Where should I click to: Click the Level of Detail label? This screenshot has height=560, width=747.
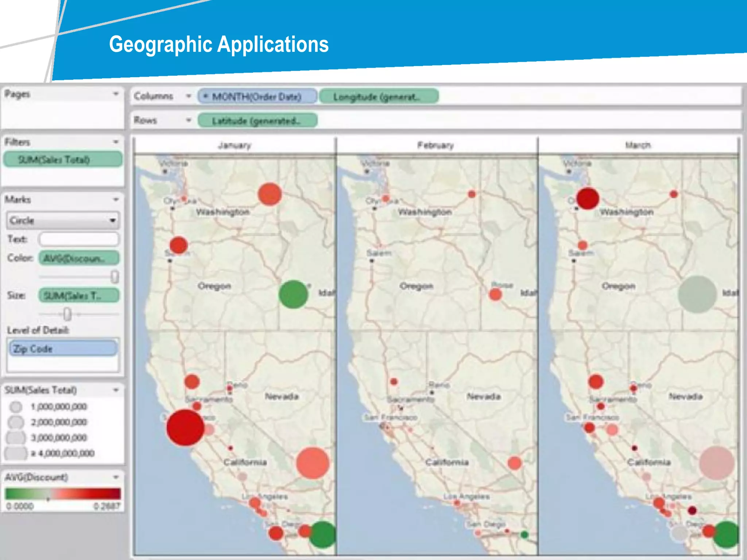[38, 330]
